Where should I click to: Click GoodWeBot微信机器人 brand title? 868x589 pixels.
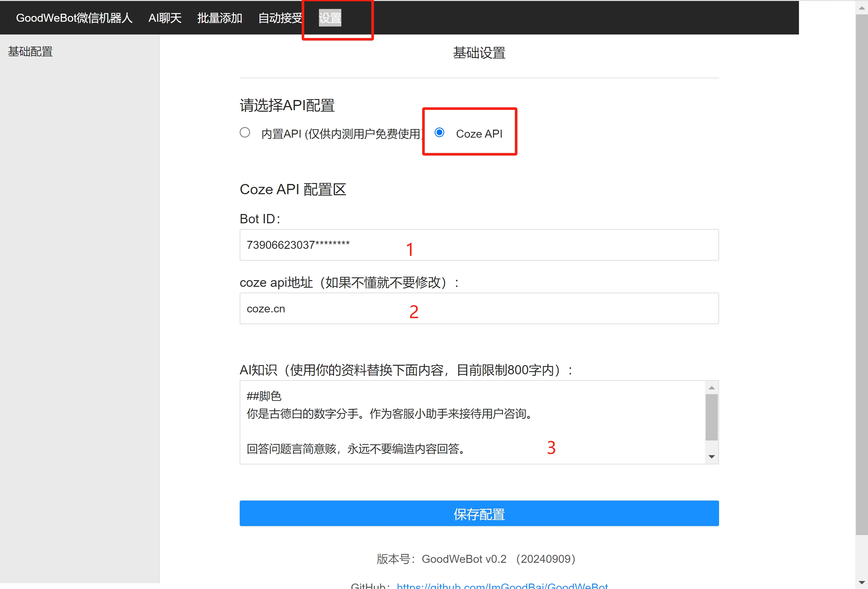[x=74, y=18]
